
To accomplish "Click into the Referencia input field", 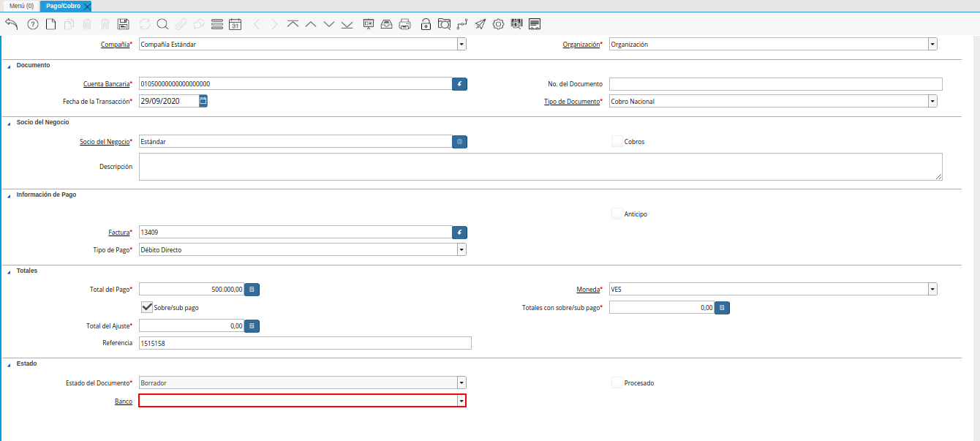I will point(305,343).
